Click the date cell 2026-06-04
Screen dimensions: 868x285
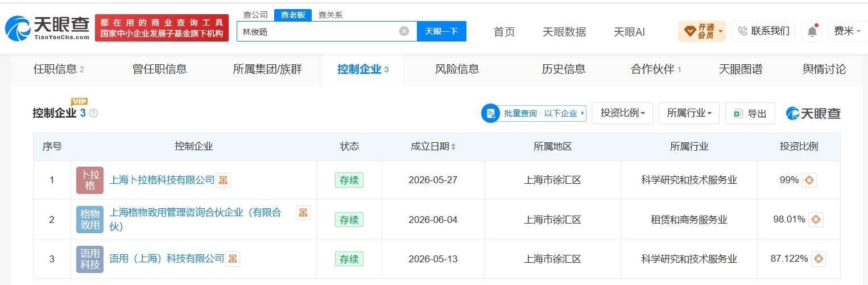click(x=433, y=220)
